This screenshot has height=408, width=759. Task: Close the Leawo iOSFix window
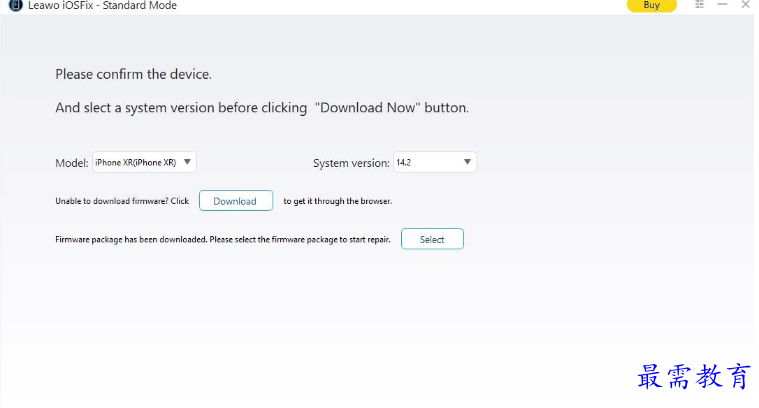pyautogui.click(x=745, y=4)
